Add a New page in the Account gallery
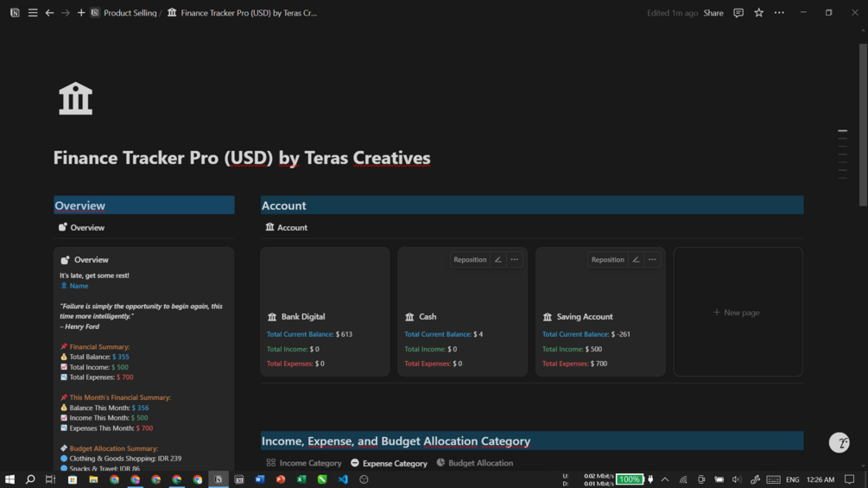This screenshot has width=868, height=488. [x=738, y=312]
